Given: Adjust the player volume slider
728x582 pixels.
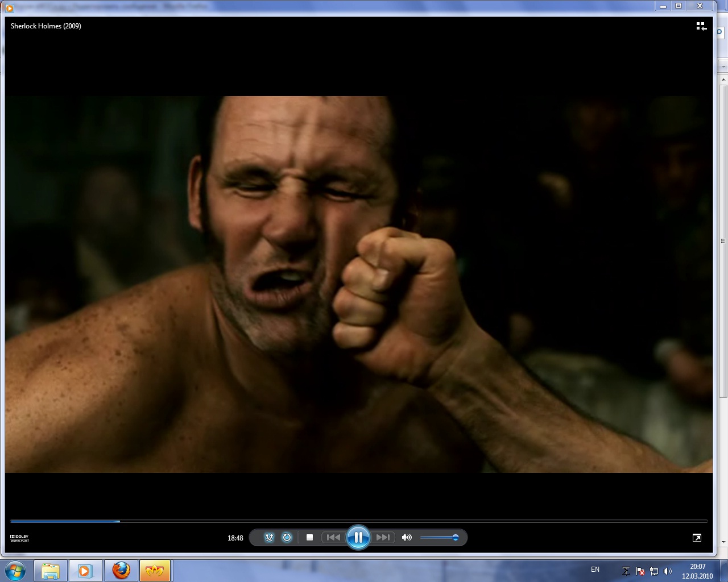Looking at the screenshot, I should coord(439,537).
